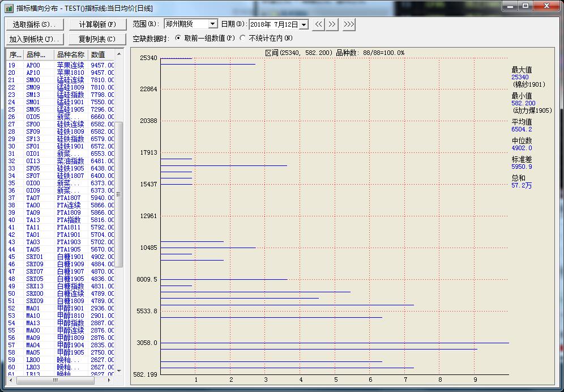Image resolution: width=564 pixels, height=392 pixels.
Task: Click the 最小值 582.200 value
Action: (523, 103)
